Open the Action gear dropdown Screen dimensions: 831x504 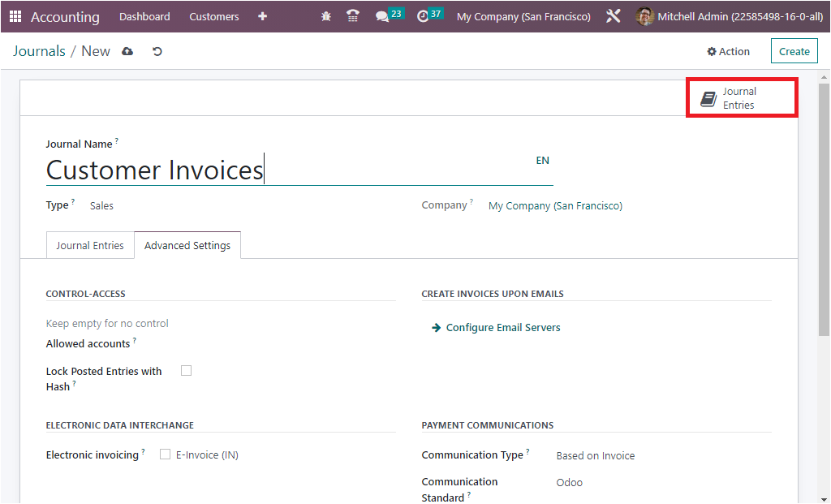pyautogui.click(x=729, y=51)
